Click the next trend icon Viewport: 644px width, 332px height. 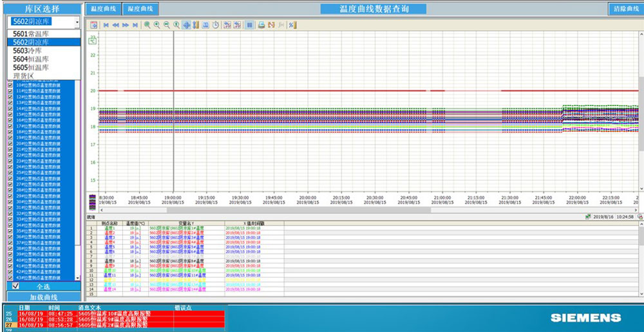coord(237,25)
